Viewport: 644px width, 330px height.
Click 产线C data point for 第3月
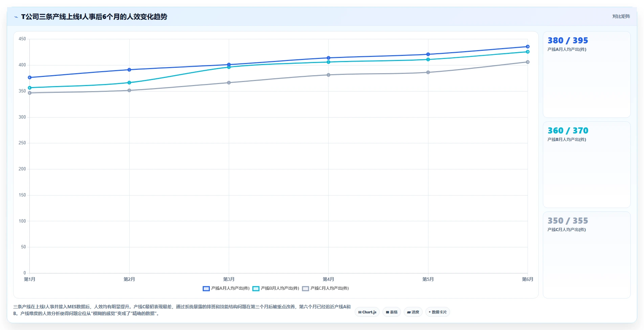229,83
